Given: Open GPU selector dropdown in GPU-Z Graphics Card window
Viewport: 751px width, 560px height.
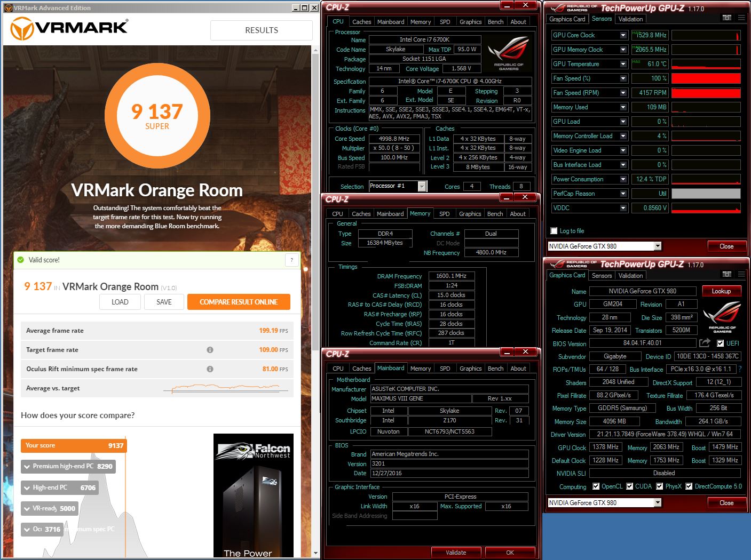Looking at the screenshot, I should [658, 503].
